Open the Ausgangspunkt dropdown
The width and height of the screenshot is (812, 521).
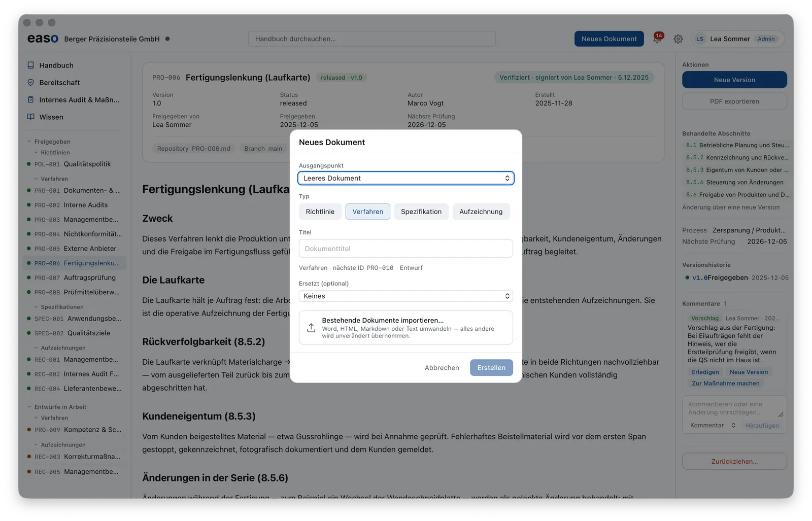coord(406,178)
